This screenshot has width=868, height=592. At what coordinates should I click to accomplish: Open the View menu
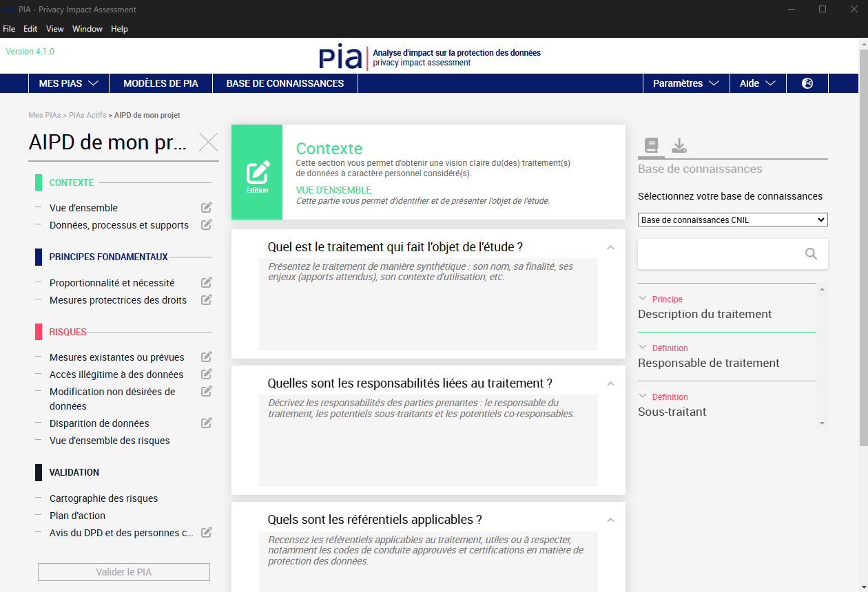[x=55, y=29]
